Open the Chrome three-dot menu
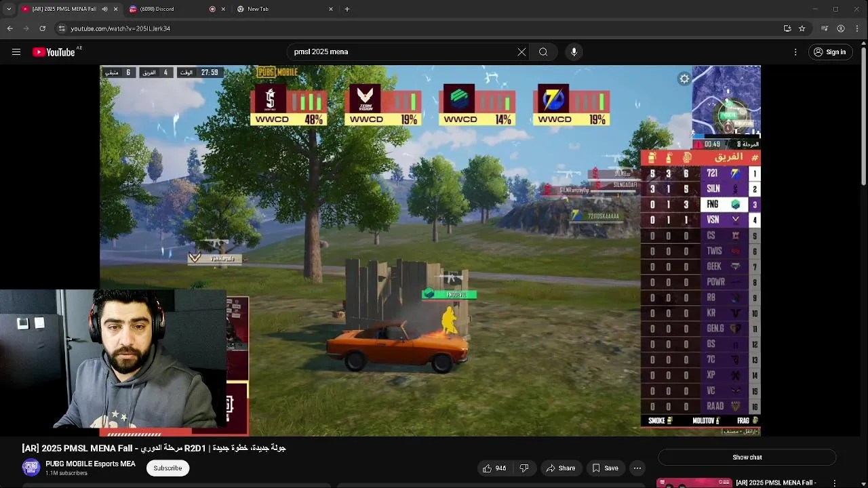 (x=858, y=28)
